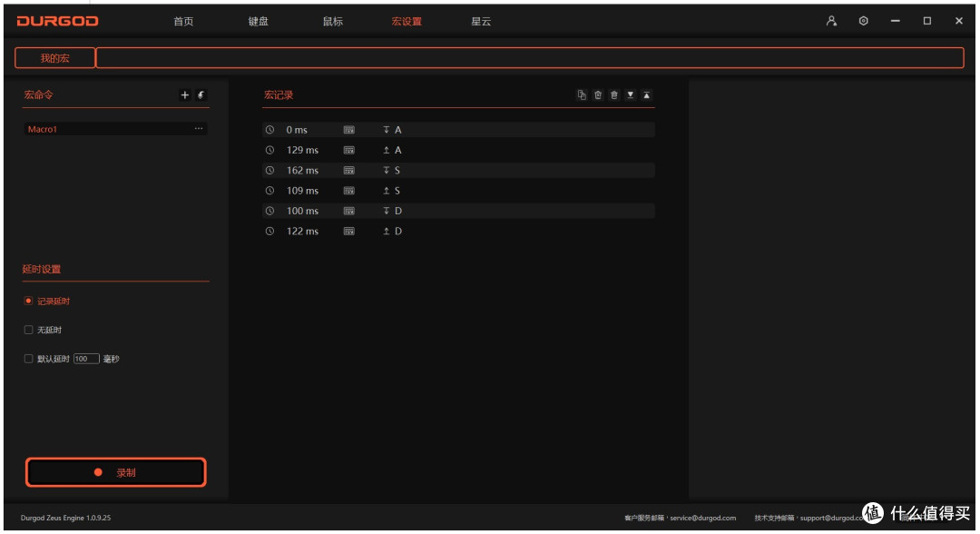Click the keyboard icon on the 0 ms row

pos(349,130)
